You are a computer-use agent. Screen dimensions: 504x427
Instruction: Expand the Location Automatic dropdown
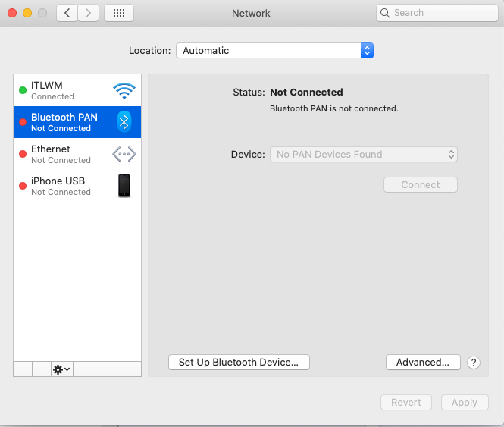[x=274, y=51]
